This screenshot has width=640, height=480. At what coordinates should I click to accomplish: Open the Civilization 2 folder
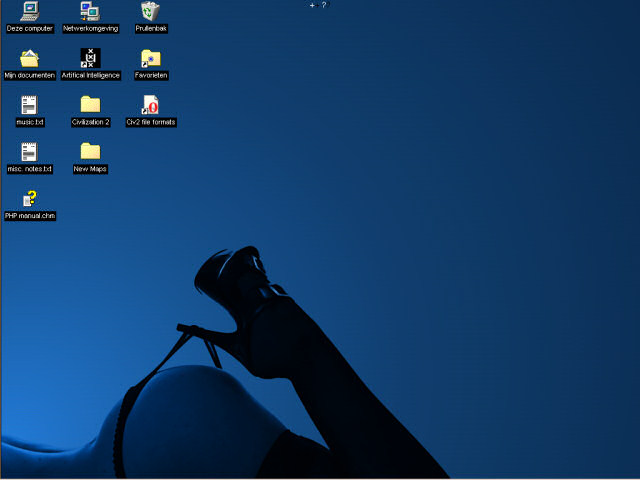point(90,104)
